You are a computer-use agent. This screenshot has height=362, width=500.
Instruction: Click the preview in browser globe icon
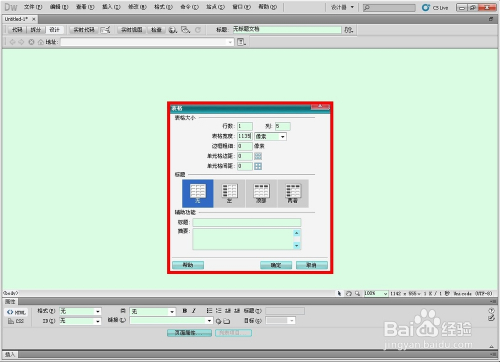click(x=173, y=30)
